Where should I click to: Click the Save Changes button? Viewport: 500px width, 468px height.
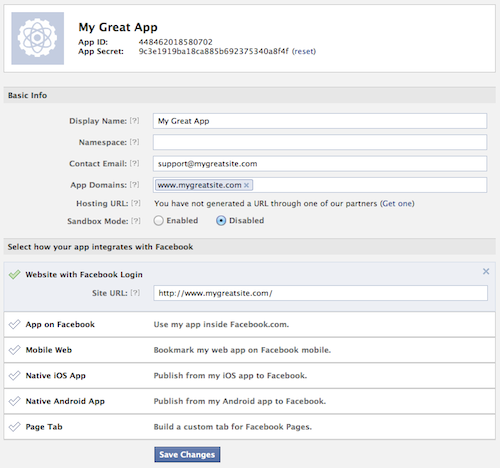point(187,455)
